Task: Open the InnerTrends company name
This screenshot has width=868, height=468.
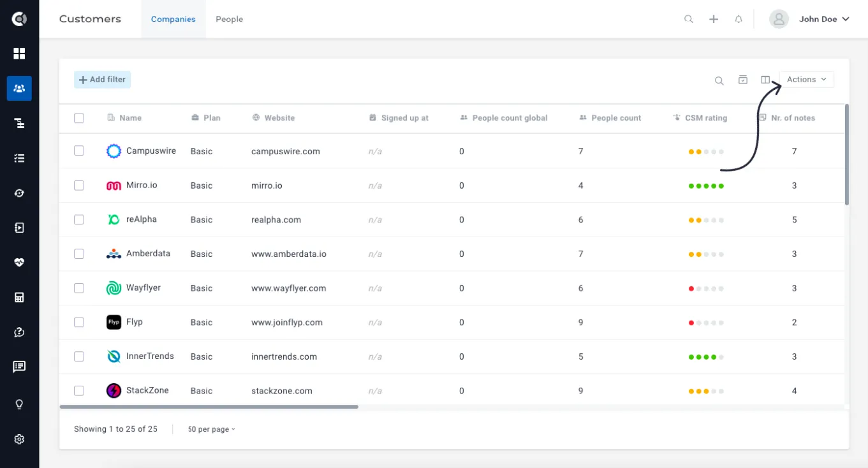Action: 150,356
